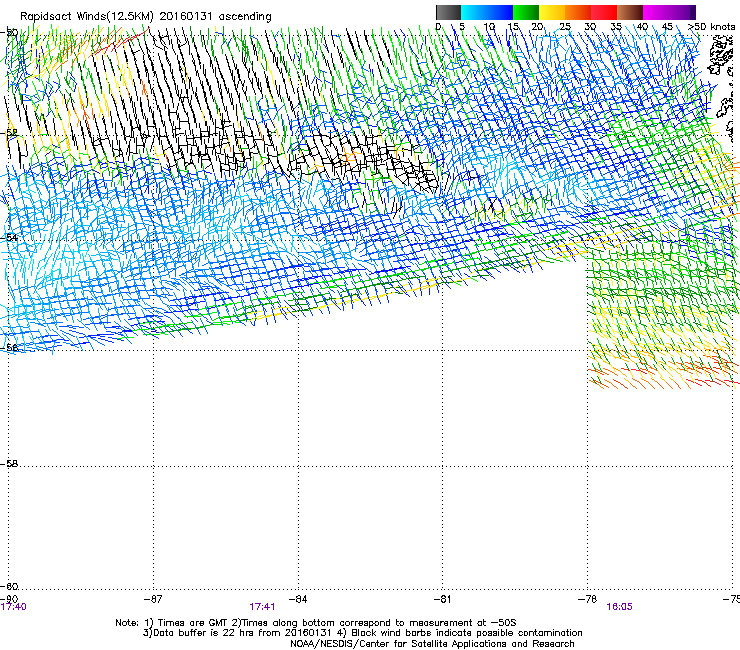The image size is (740, 650).
Task: Click the 'Times are GMT' note line
Action: click(x=316, y=623)
